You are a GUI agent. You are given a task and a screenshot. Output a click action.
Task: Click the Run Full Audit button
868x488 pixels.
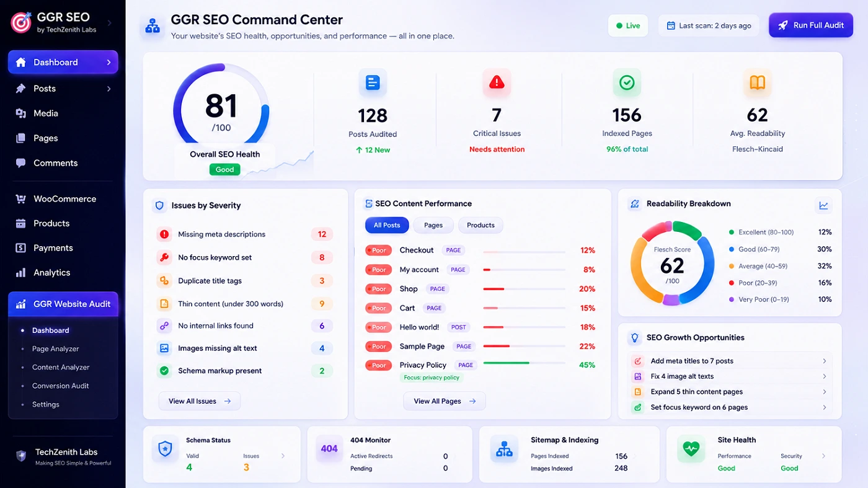coord(811,25)
